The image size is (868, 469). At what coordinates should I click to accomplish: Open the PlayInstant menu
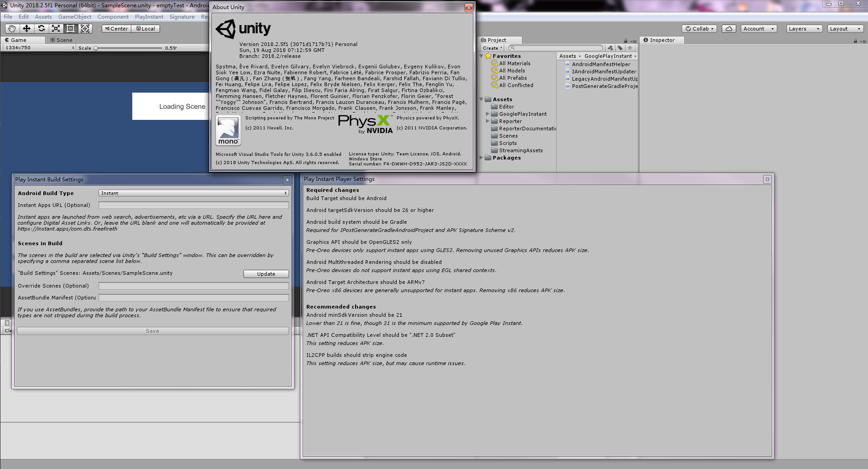[x=149, y=17]
